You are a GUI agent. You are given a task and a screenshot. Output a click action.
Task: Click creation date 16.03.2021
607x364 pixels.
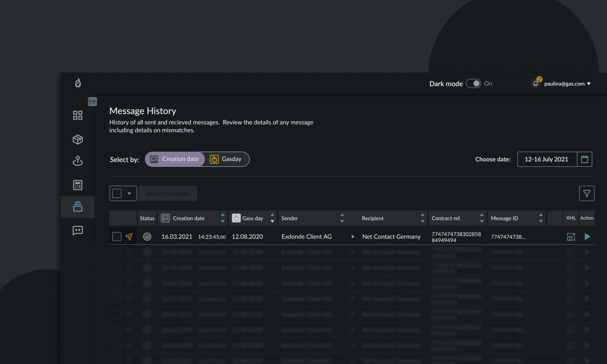[177, 237]
